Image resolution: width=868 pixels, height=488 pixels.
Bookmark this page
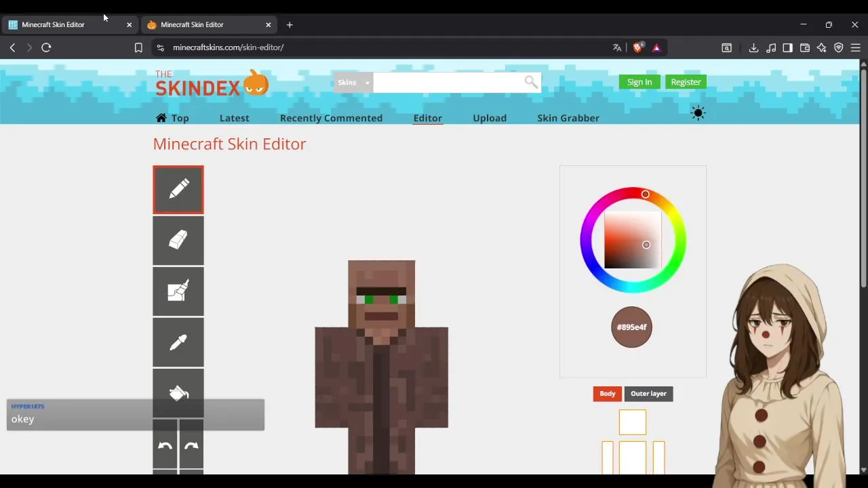pos(138,47)
